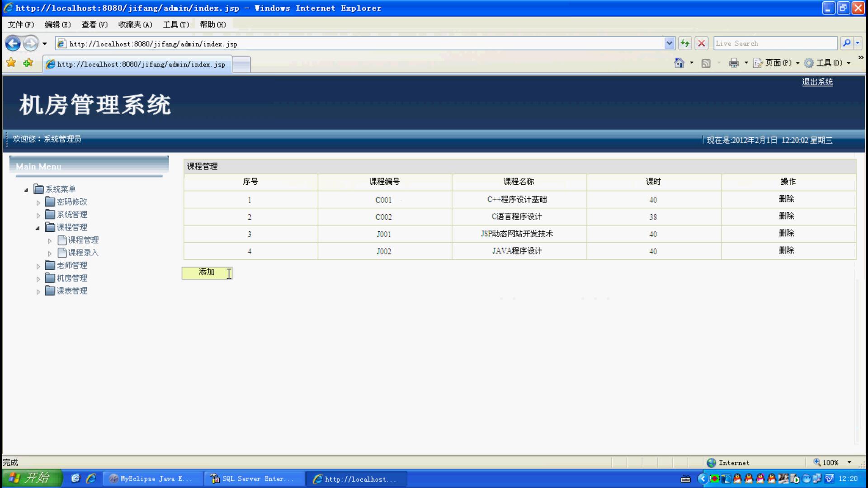Select the 机房管理 folder item
Image resolution: width=868 pixels, height=488 pixels.
(66, 278)
